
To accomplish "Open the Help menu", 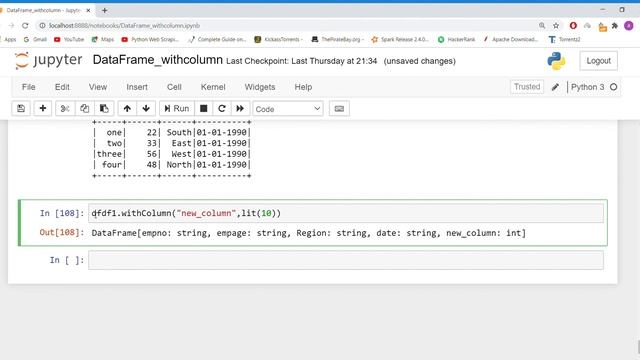I will click(x=303, y=87).
